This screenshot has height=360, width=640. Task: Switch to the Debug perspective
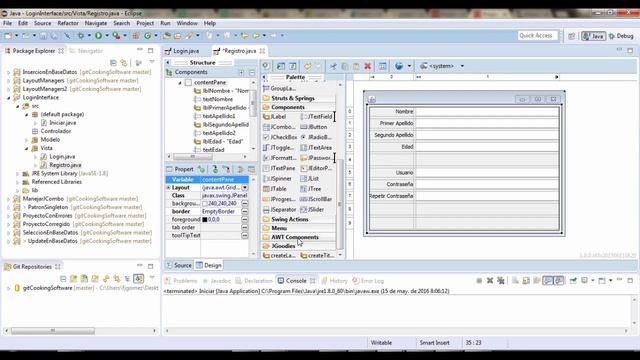621,36
